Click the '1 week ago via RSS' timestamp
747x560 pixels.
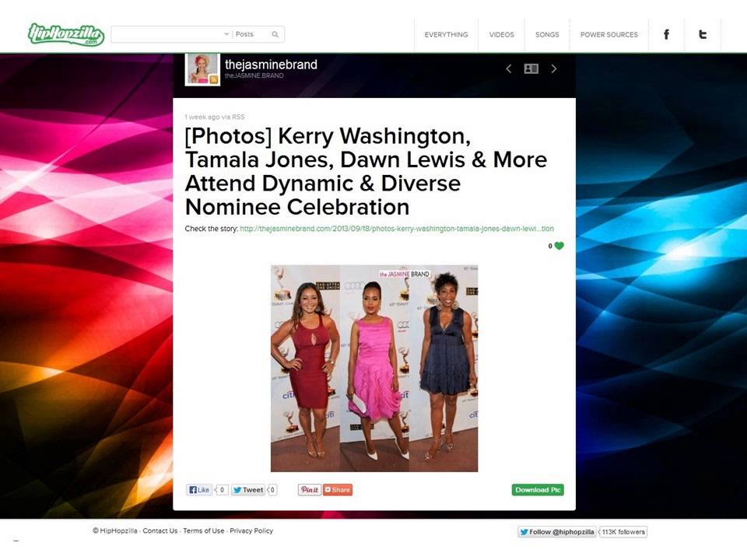[215, 117]
